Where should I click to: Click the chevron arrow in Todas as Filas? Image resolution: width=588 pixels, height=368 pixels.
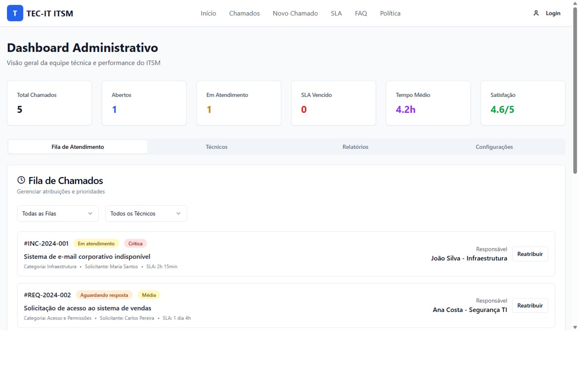[x=90, y=213]
